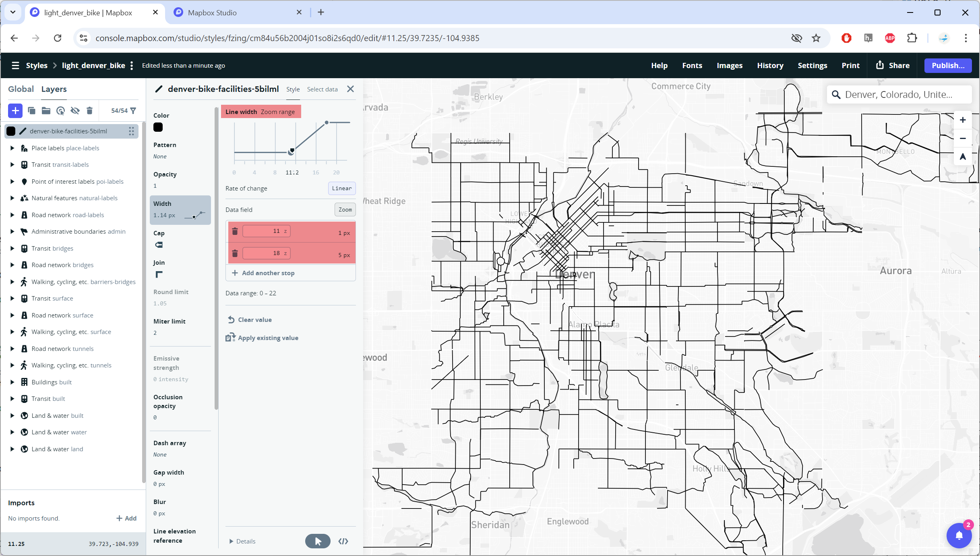Click black swatch on denver-bike-facilities layer row
The height and width of the screenshot is (556, 980).
[11, 131]
